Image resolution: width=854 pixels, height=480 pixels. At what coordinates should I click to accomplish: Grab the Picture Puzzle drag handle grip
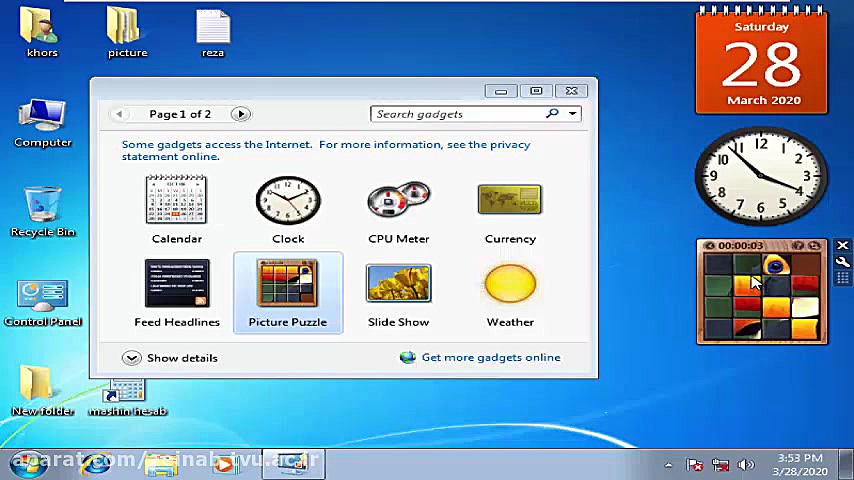(x=843, y=278)
